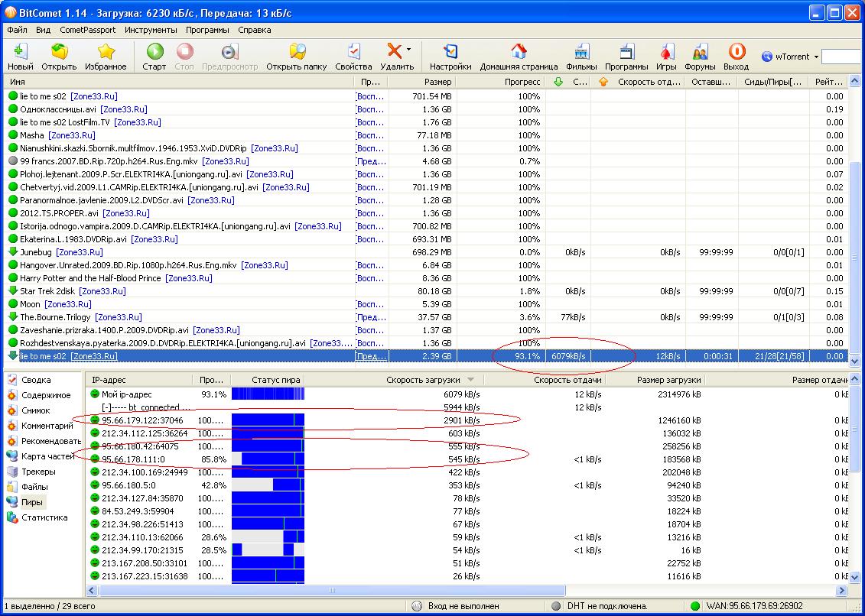Open Рекомендовать in the side panel

(50, 441)
